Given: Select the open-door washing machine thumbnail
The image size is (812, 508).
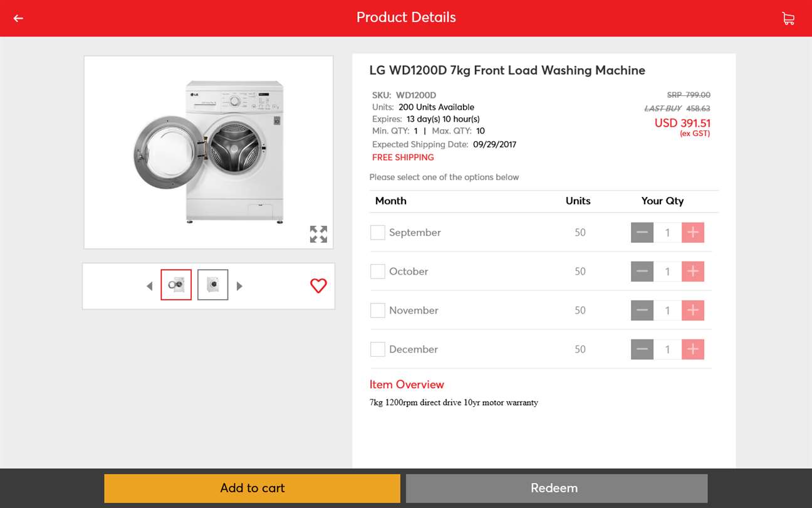Looking at the screenshot, I should [176, 285].
